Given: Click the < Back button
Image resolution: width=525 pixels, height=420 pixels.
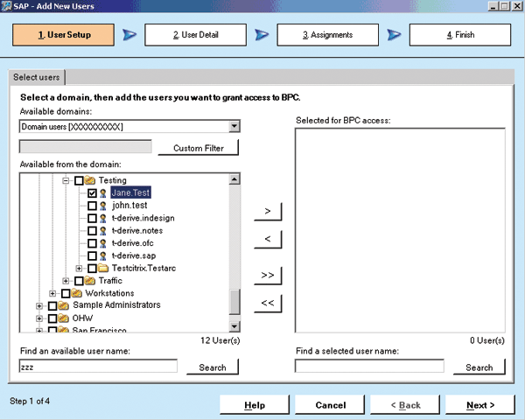Looking at the screenshot, I should (x=405, y=405).
